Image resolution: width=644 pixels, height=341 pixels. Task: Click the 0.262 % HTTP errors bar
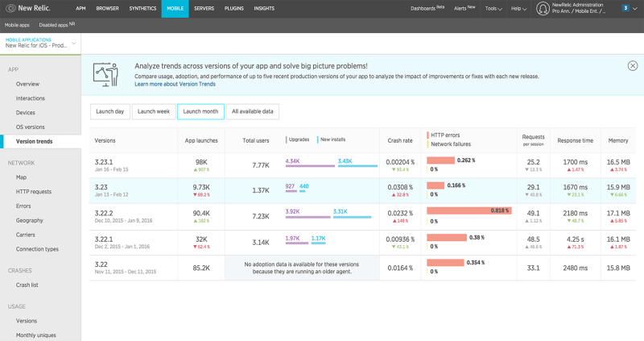[440, 160]
